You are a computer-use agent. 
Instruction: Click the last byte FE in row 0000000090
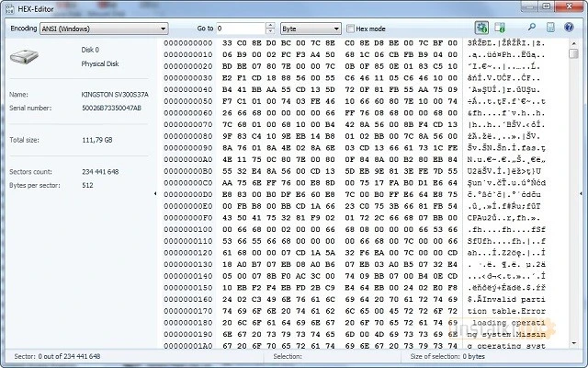point(453,148)
